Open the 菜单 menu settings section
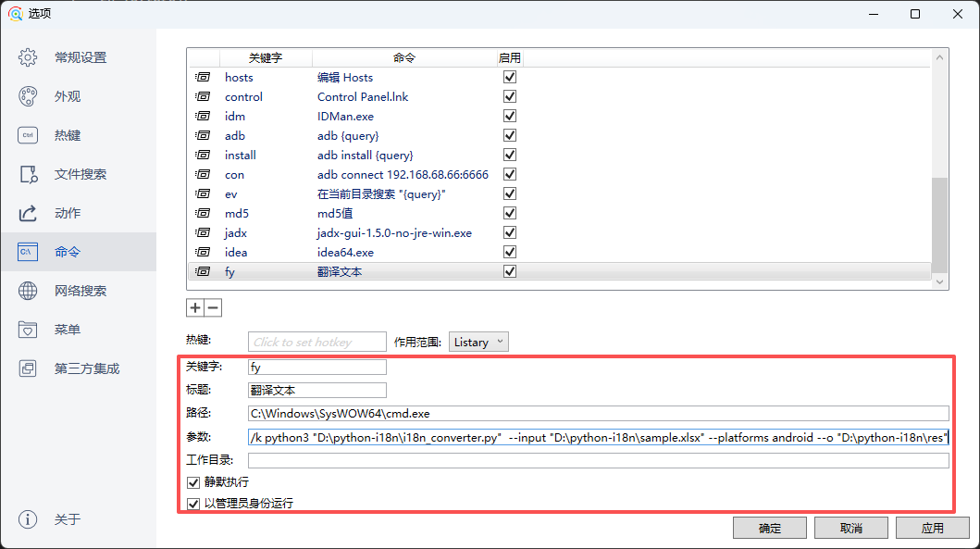 pos(68,330)
